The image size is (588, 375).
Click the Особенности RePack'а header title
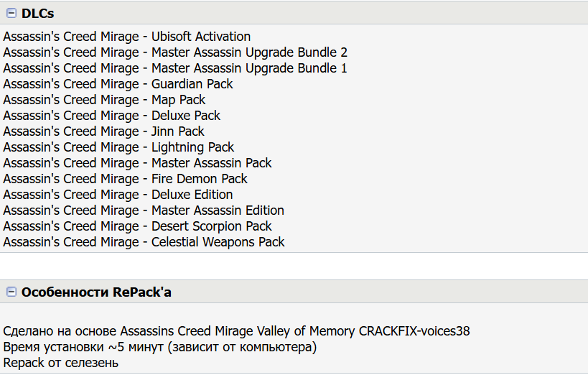pos(96,292)
